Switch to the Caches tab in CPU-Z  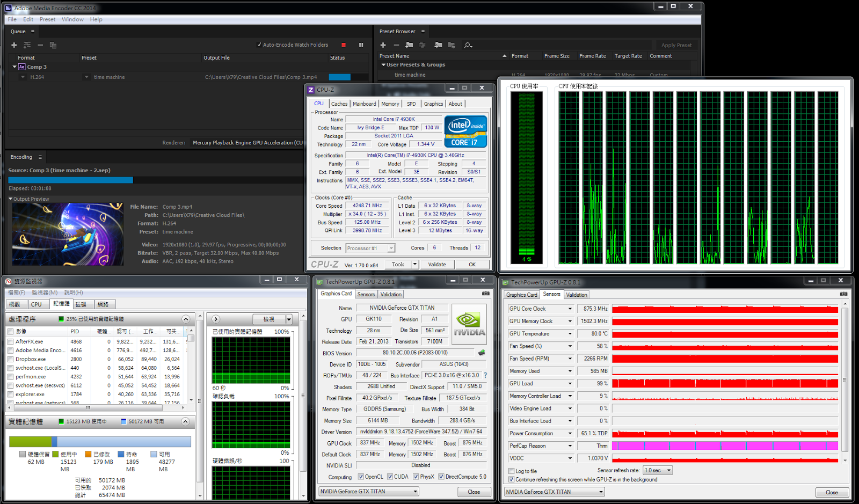point(339,104)
